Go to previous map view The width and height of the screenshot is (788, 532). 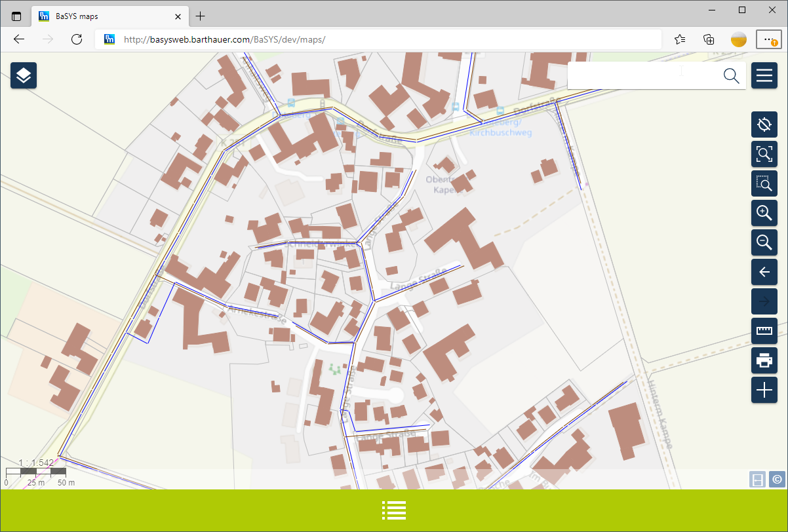764,272
